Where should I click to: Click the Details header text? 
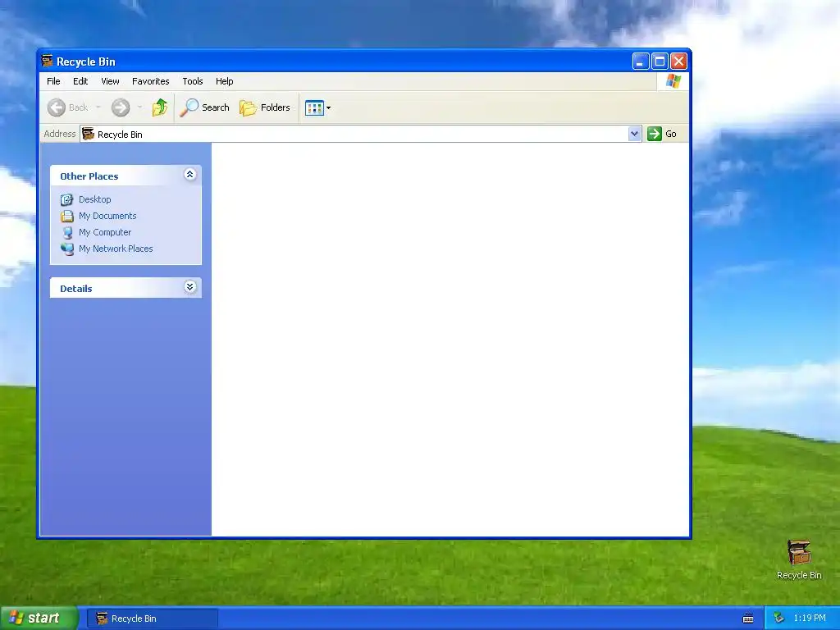pyautogui.click(x=76, y=289)
